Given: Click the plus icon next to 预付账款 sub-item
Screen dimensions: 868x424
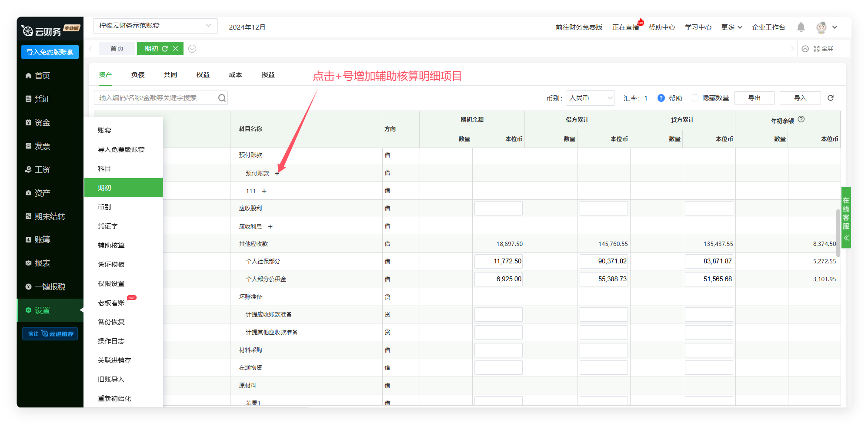Looking at the screenshot, I should coord(277,173).
